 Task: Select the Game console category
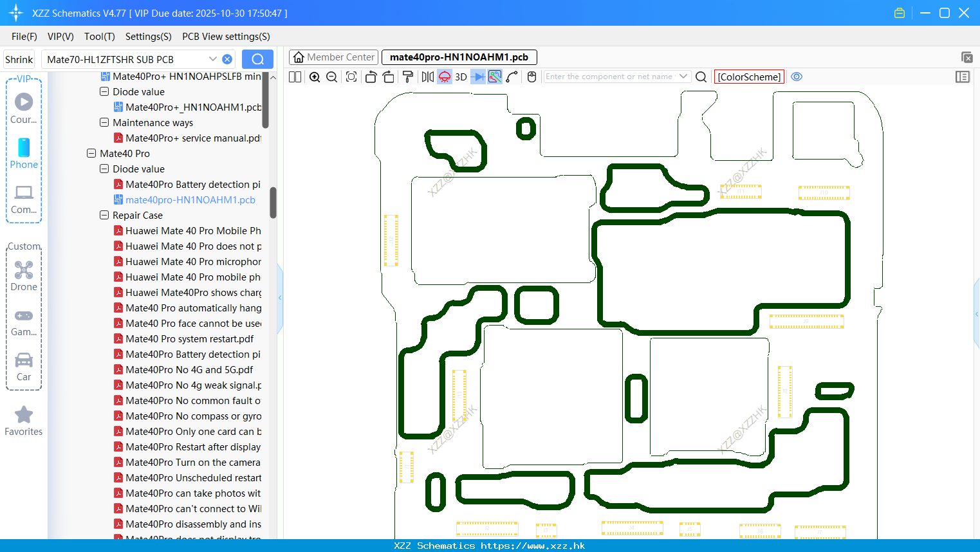24,322
